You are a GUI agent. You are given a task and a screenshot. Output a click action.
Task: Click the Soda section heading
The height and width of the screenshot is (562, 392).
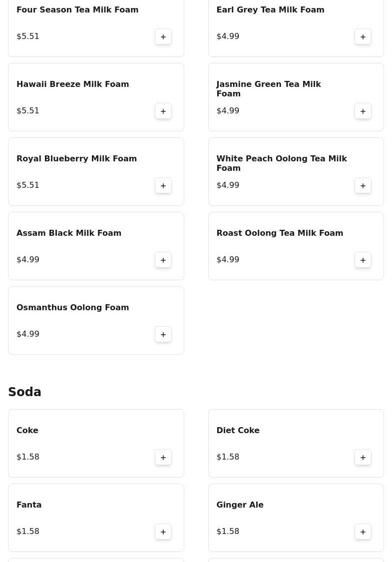[x=25, y=392]
